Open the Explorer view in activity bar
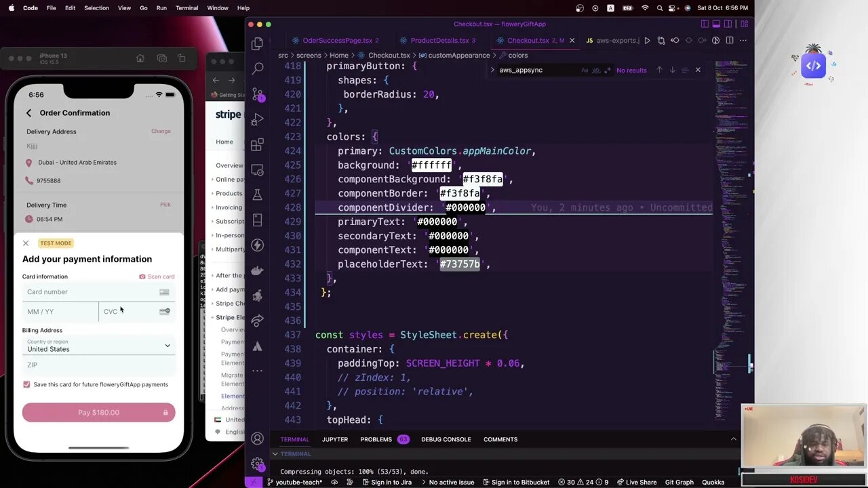This screenshot has width=868, height=488. (x=257, y=44)
